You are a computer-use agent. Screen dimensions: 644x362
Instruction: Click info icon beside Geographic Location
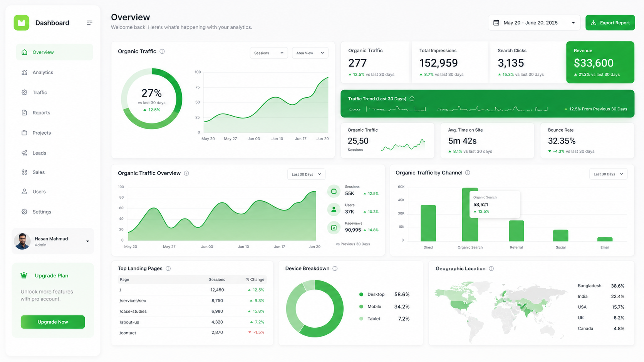(491, 269)
